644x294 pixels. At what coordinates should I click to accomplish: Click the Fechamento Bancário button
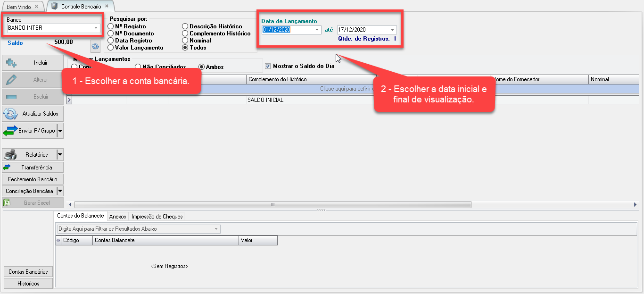point(33,179)
